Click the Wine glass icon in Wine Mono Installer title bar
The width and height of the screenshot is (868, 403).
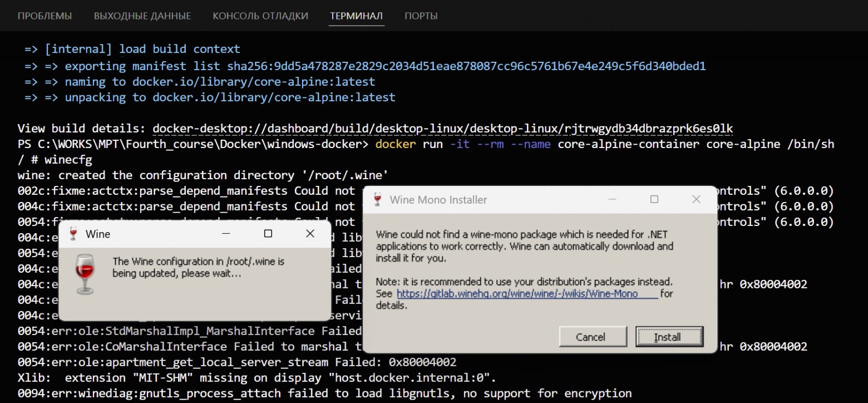pos(378,199)
